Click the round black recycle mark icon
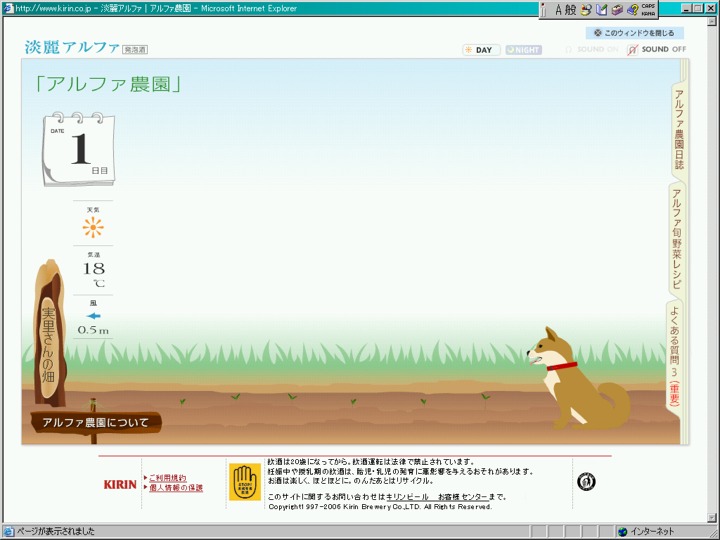720x540 pixels. (x=586, y=482)
